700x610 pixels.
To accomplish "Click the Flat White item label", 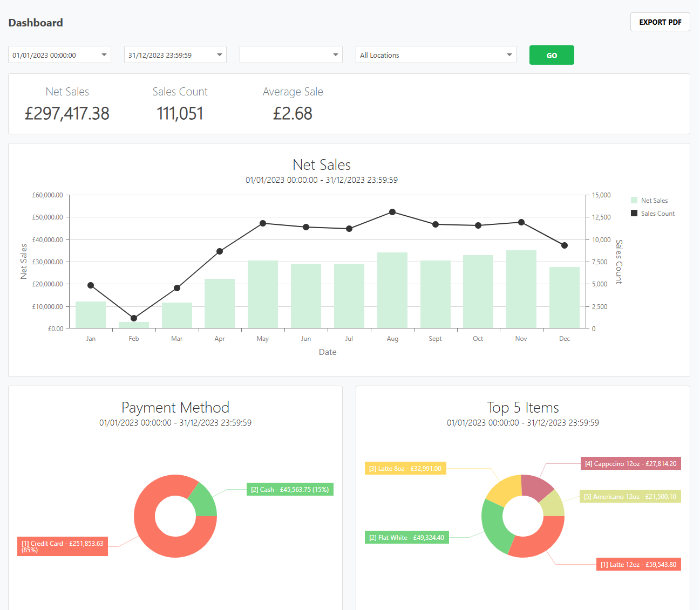I will [x=406, y=538].
